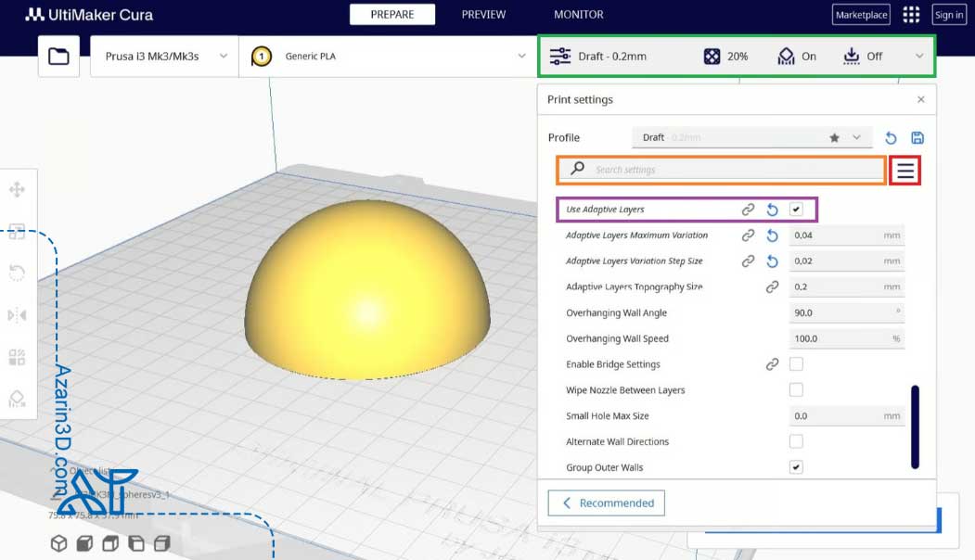Select the yellow hemisphere model

[x=366, y=290]
